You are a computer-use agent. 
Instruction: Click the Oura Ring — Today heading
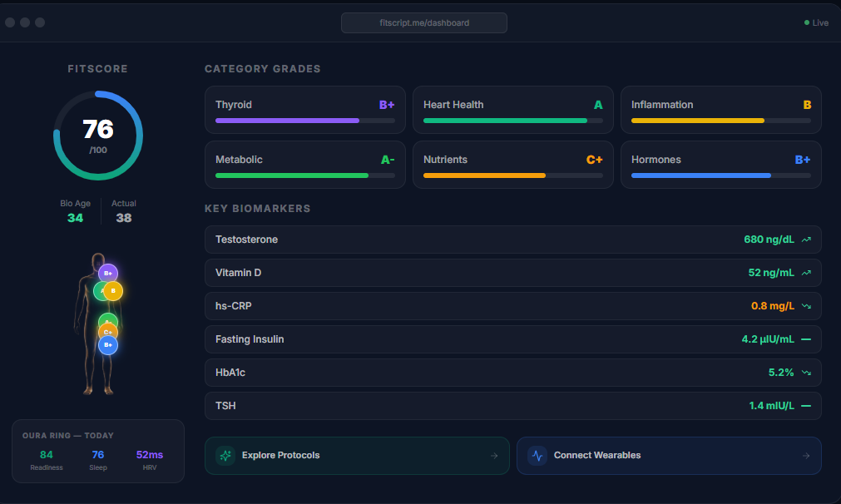pyautogui.click(x=68, y=435)
